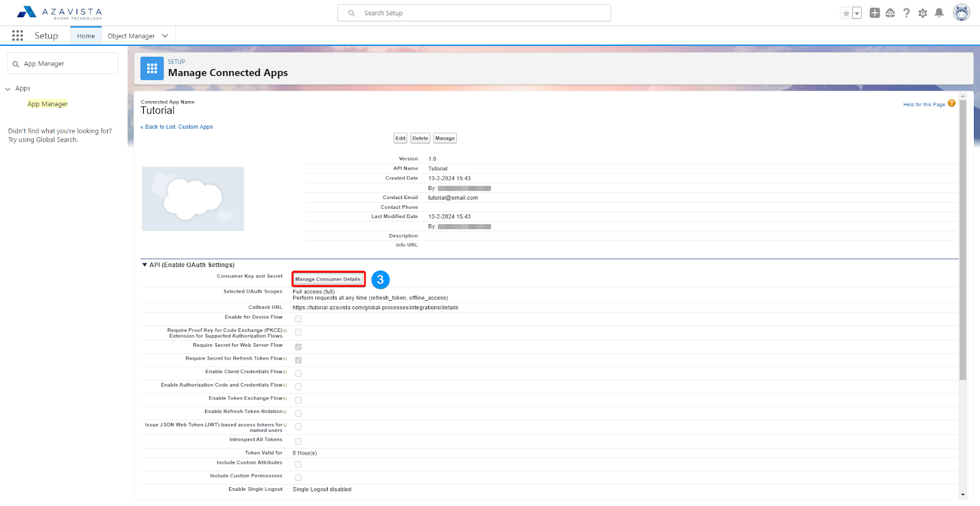Follow Back to List: Custom Apps link

pos(177,127)
